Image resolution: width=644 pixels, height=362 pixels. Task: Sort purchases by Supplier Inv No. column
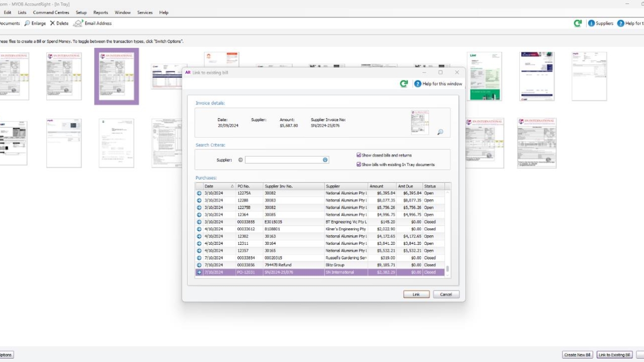(294, 187)
